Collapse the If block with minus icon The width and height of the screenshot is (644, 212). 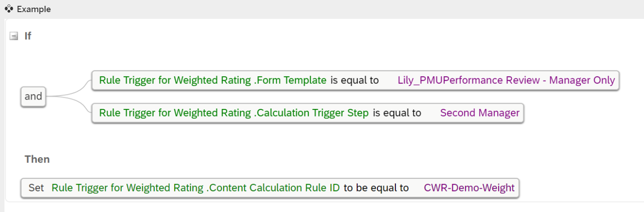coord(13,36)
